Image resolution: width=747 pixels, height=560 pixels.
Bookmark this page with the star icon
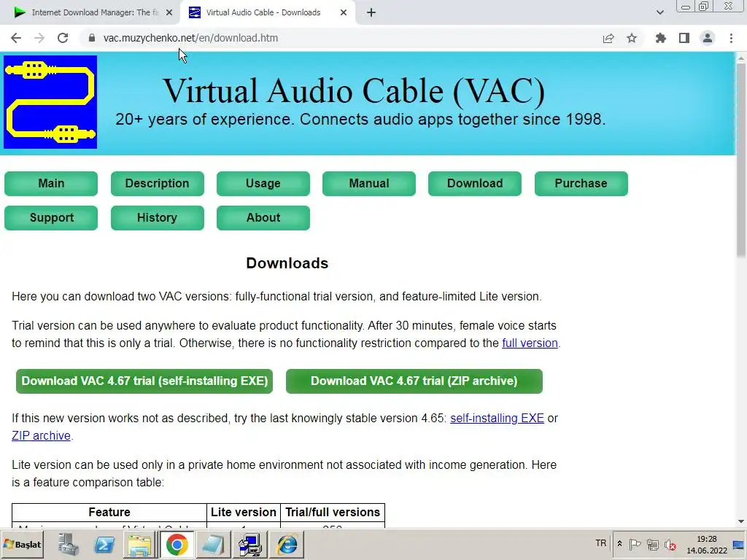[x=632, y=38]
